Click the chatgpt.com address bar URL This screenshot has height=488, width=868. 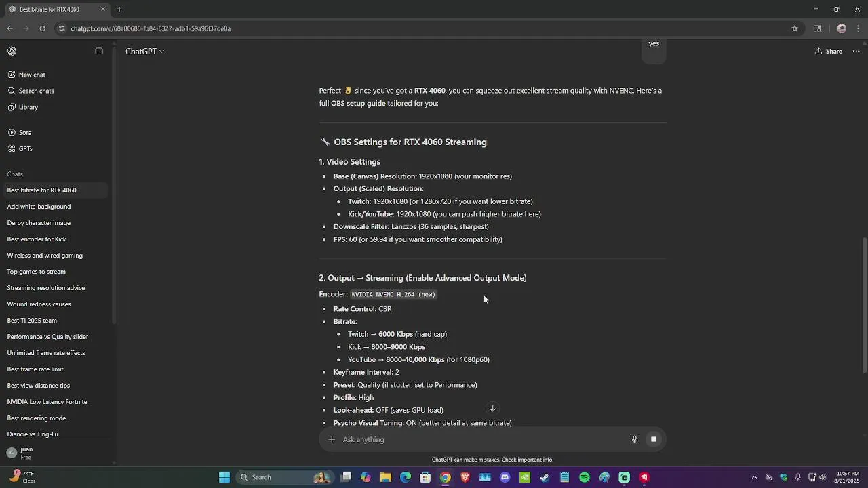151,28
